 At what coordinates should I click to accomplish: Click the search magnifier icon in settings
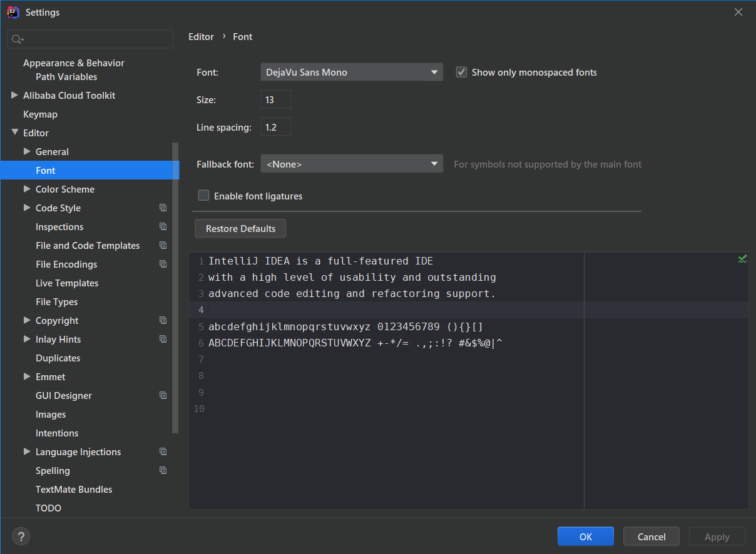(x=18, y=39)
